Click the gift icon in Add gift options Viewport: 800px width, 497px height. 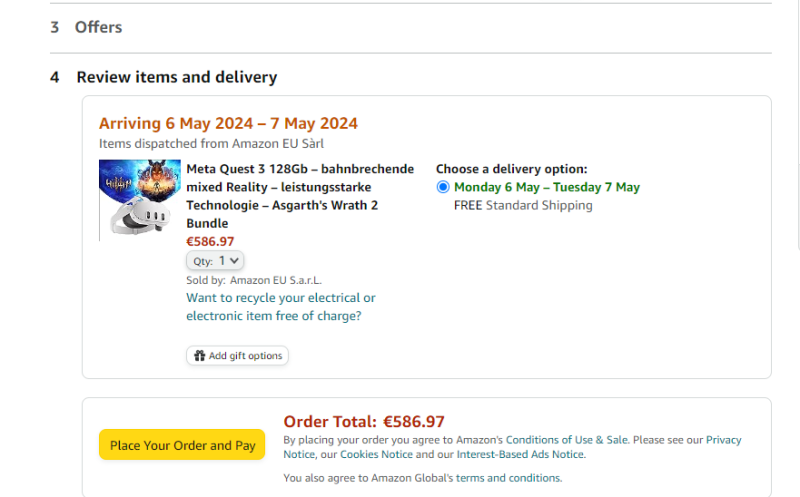click(200, 356)
